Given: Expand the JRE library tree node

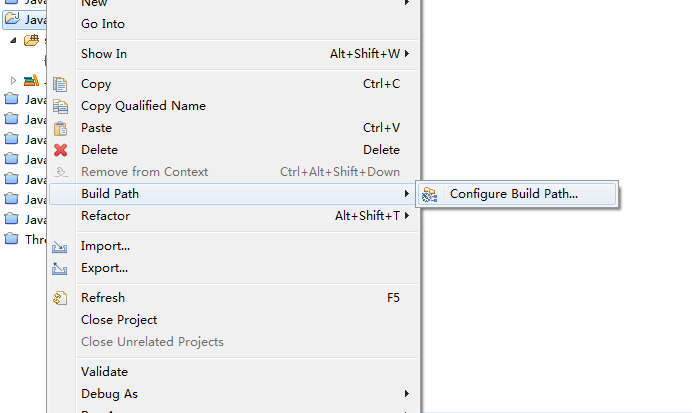Looking at the screenshot, I should (13, 80).
